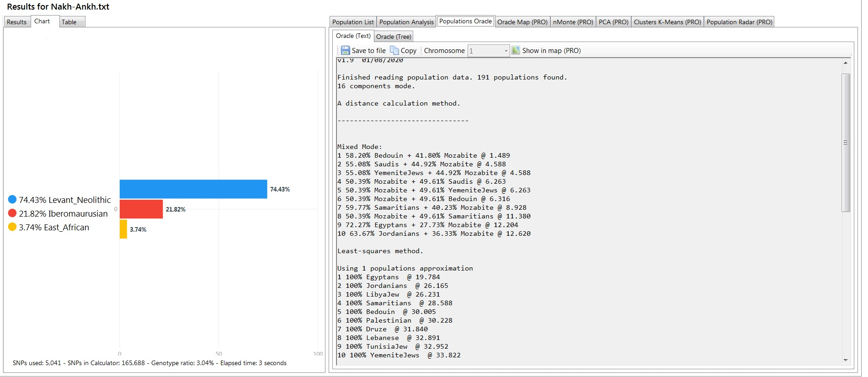Click the '100% Druze @ 31.840' line
This screenshot has height=377, width=868.
(383, 329)
